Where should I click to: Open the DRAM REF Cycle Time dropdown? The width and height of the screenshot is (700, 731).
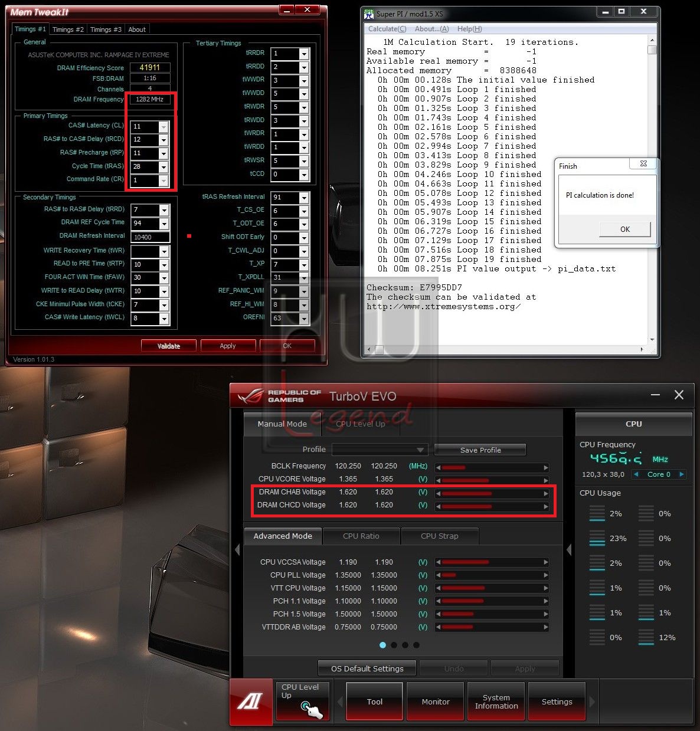164,224
